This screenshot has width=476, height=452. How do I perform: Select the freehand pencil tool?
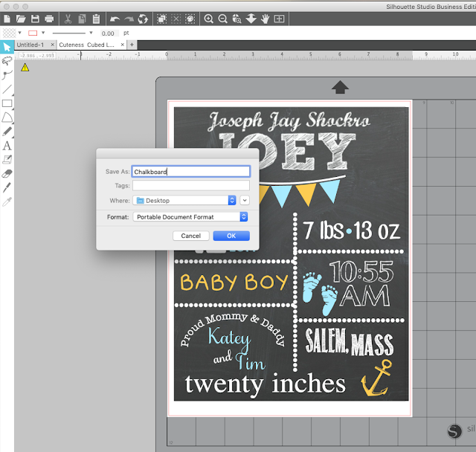click(x=7, y=132)
